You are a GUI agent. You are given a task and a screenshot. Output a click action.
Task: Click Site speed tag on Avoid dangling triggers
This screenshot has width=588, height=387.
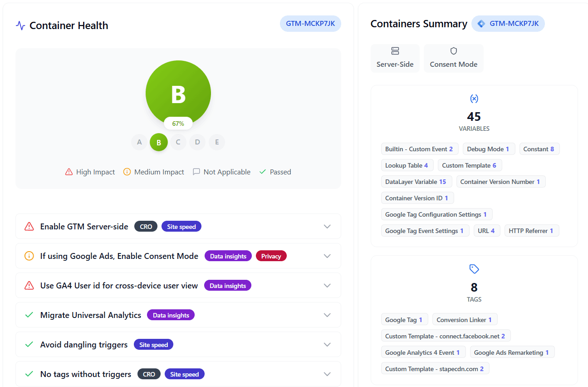pos(154,344)
